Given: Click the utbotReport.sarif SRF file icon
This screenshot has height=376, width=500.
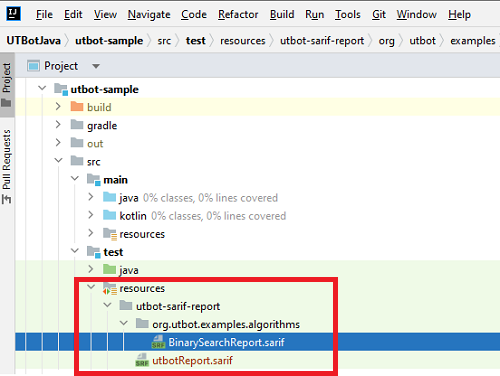Looking at the screenshot, I should 142,360.
